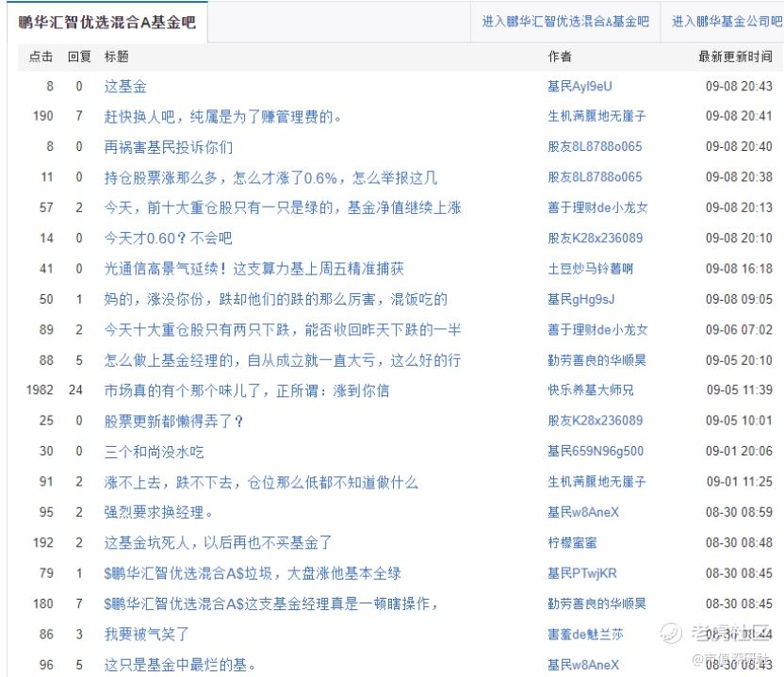Viewport: 784px width, 677px height.
Task: View author profile 土豆炒马铃薯咧
Action: 591,270
